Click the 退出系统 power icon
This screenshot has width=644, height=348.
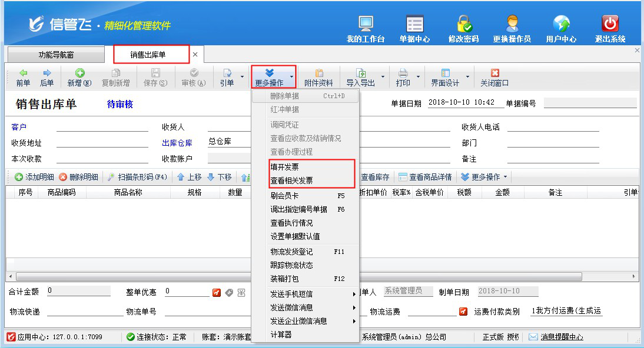tap(610, 24)
